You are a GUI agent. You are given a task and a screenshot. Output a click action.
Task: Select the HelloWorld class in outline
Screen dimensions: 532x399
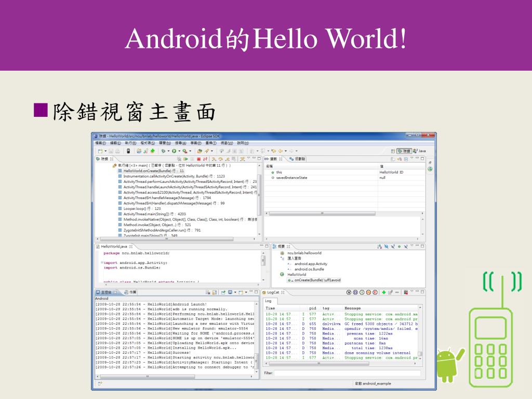tap(293, 275)
